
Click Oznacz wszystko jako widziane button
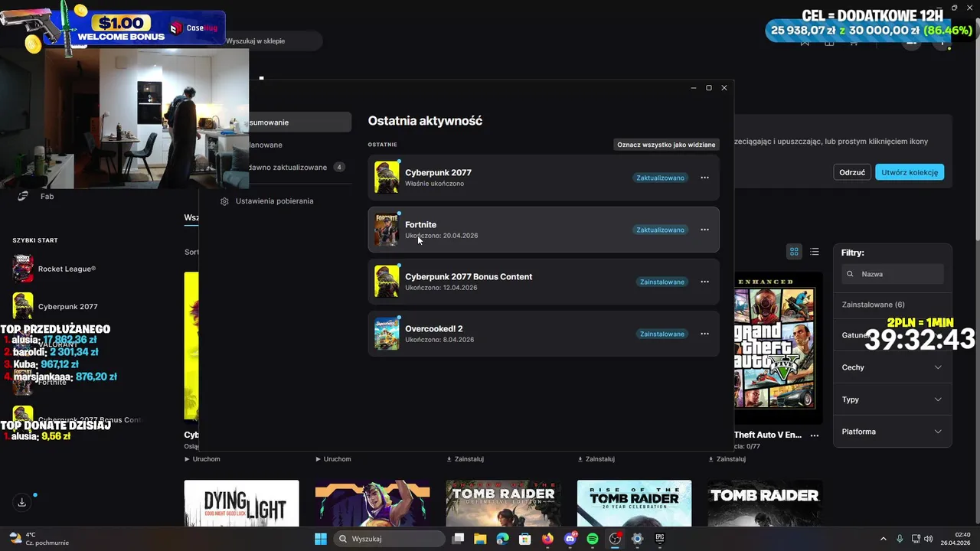coord(666,145)
